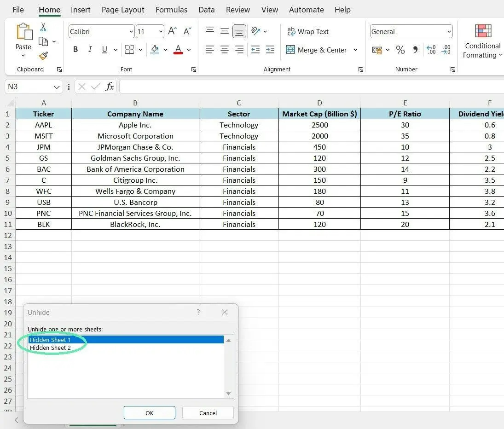Decrease font size with the smaller A
The width and height of the screenshot is (504, 429).
(187, 31)
